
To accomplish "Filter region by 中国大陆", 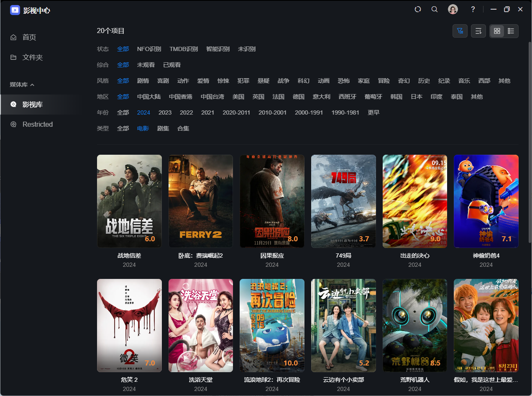I will point(149,97).
